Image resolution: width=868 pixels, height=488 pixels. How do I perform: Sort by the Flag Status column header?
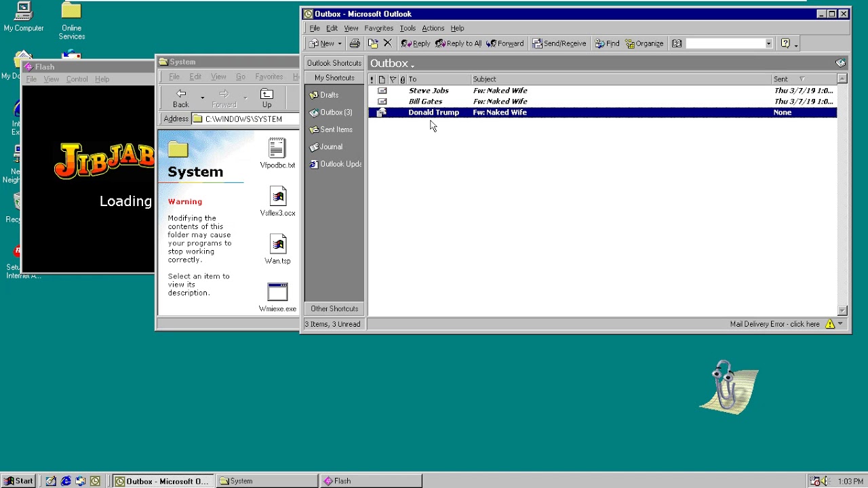click(x=393, y=79)
